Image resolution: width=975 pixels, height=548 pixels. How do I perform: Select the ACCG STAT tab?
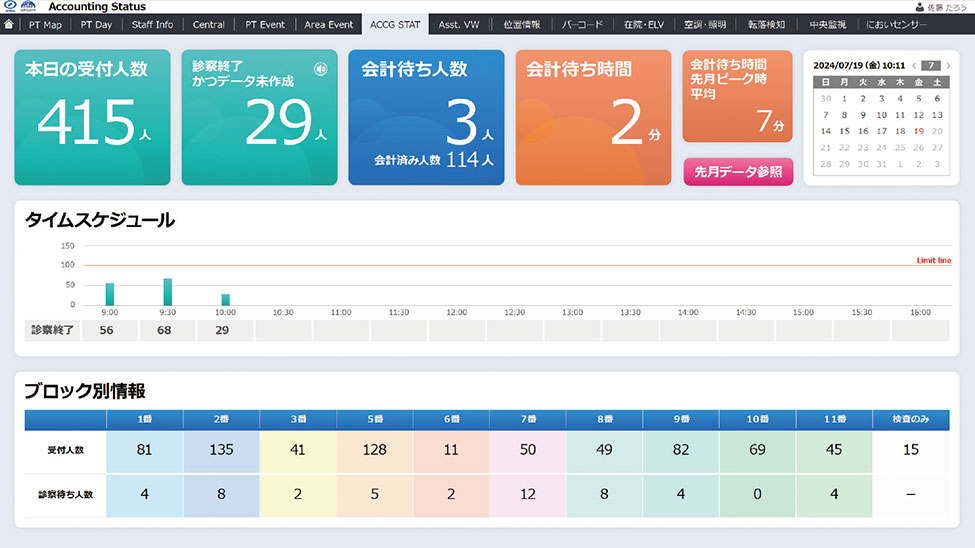395,24
